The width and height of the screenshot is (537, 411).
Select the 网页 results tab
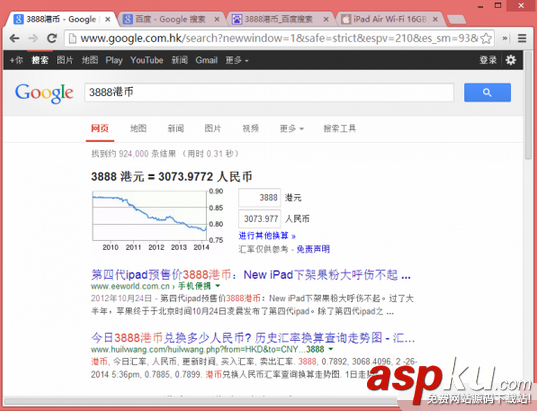point(100,128)
